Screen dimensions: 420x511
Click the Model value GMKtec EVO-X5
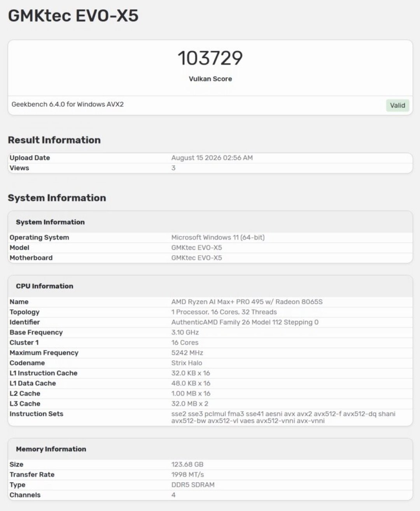pos(196,248)
